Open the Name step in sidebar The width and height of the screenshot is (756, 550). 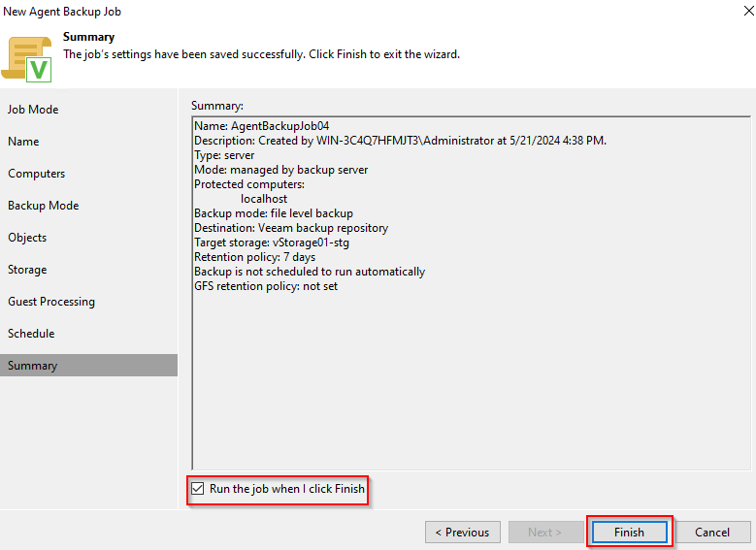[x=23, y=142]
